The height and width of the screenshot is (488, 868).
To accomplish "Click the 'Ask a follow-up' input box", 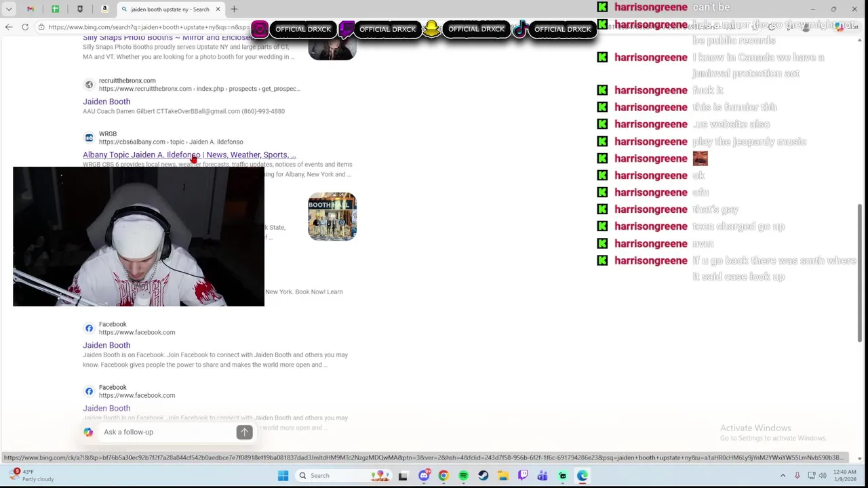I will pyautogui.click(x=166, y=432).
